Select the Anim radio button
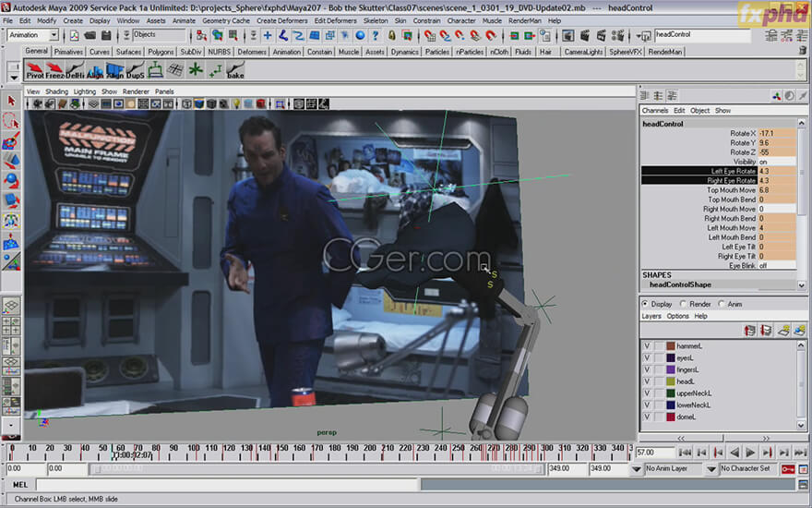812x508 pixels. [x=722, y=304]
